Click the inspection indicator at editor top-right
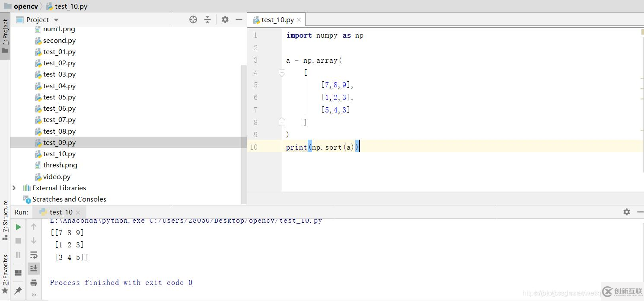 tap(642, 31)
